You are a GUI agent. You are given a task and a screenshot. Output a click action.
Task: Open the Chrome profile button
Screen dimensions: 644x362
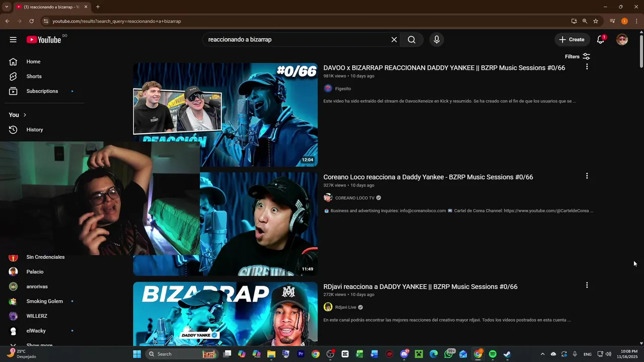click(624, 21)
